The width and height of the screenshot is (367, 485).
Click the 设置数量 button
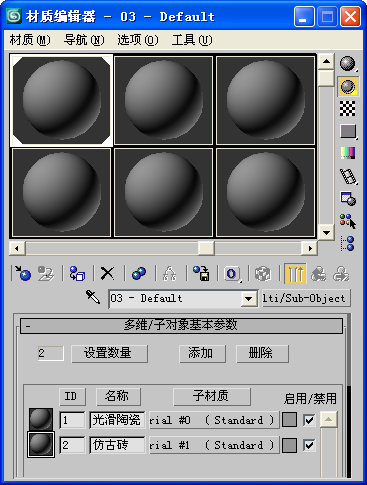click(109, 353)
